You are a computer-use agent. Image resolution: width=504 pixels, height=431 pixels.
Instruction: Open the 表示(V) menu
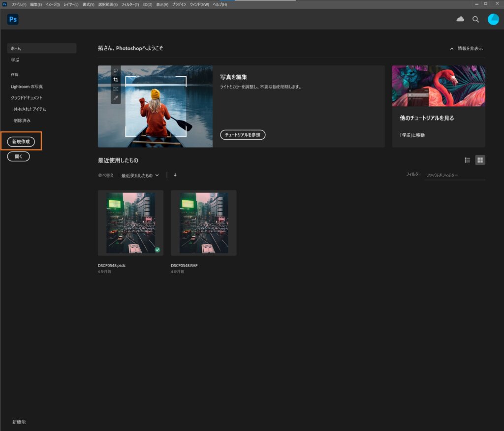[162, 4]
